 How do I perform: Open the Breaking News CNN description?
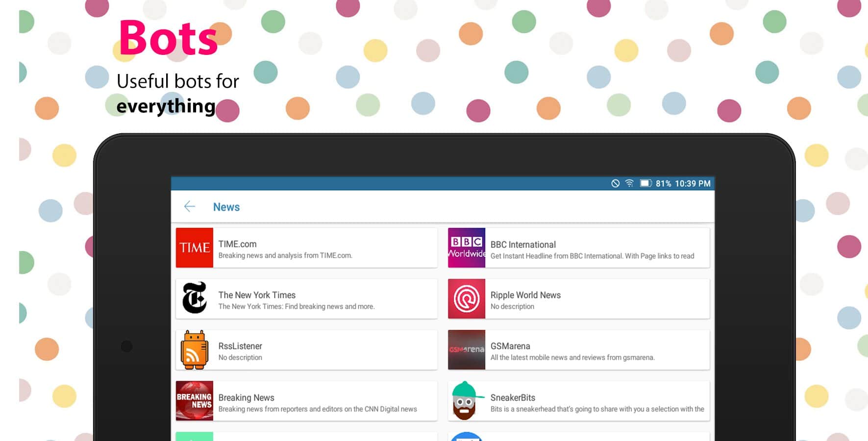pyautogui.click(x=317, y=409)
